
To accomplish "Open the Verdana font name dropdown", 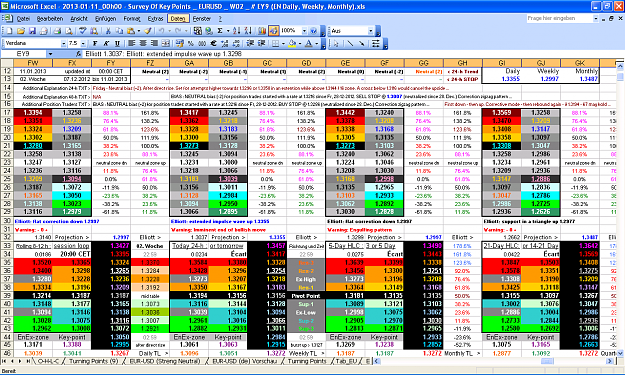I will 63,43.
